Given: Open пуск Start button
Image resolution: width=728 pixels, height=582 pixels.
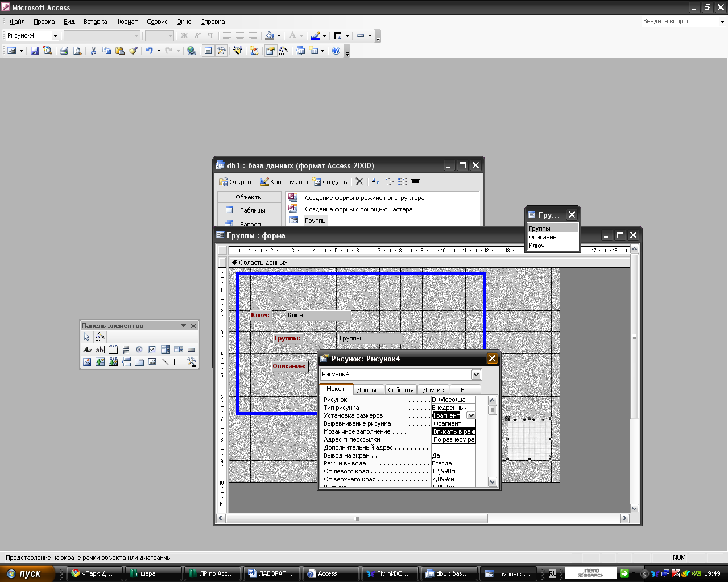Looking at the screenshot, I should 27,573.
